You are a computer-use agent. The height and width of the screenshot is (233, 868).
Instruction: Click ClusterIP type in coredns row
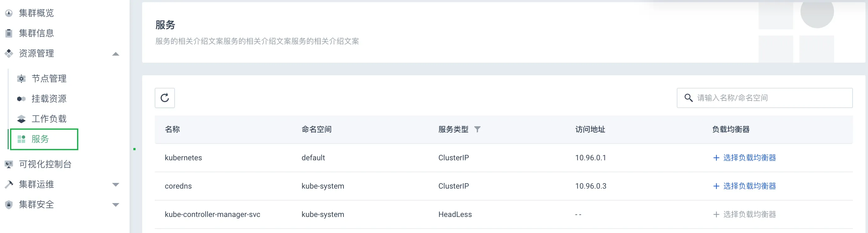click(x=453, y=186)
